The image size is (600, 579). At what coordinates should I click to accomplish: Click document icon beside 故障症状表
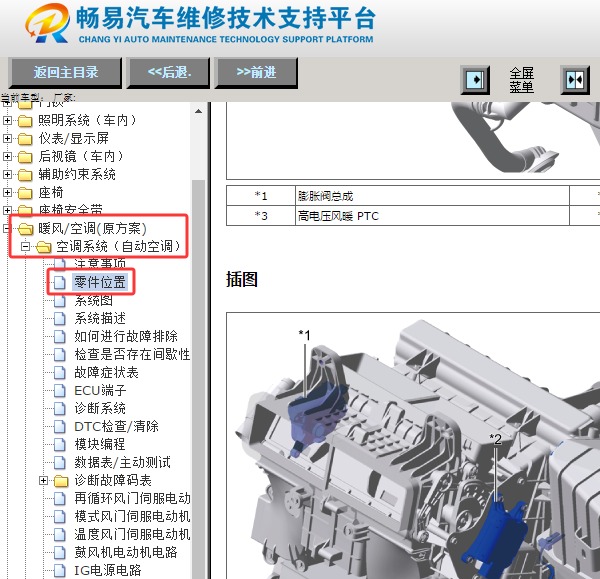tap(60, 372)
